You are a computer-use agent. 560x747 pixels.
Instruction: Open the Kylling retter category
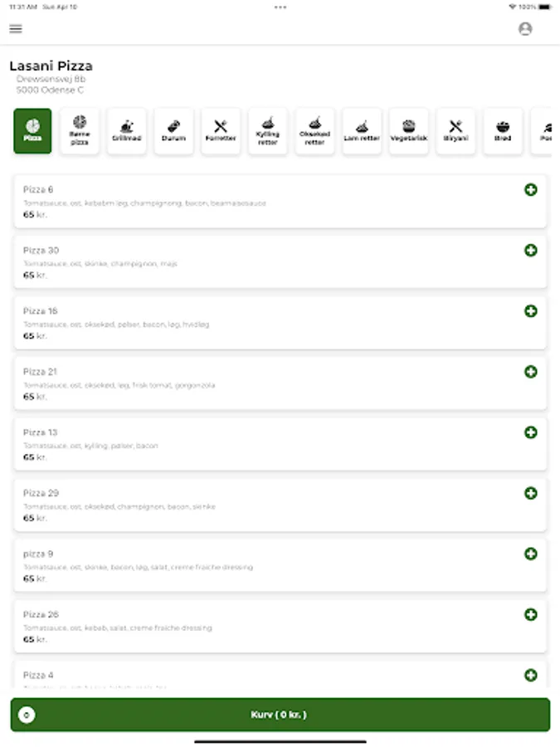point(268,131)
